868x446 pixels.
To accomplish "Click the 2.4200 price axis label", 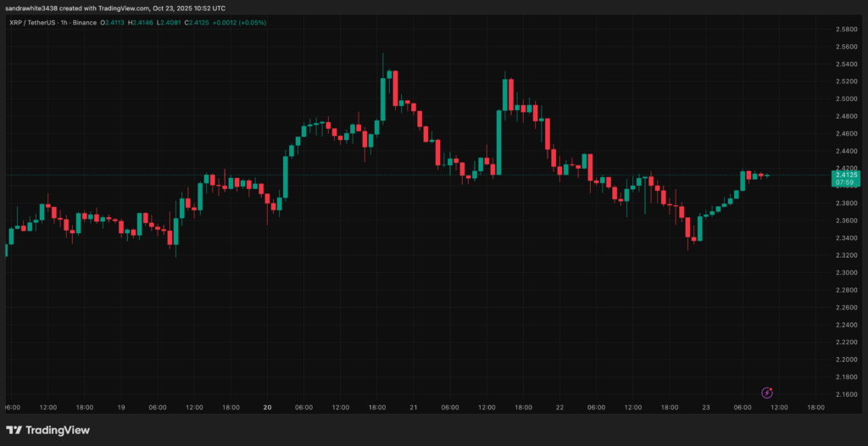I will click(847, 168).
